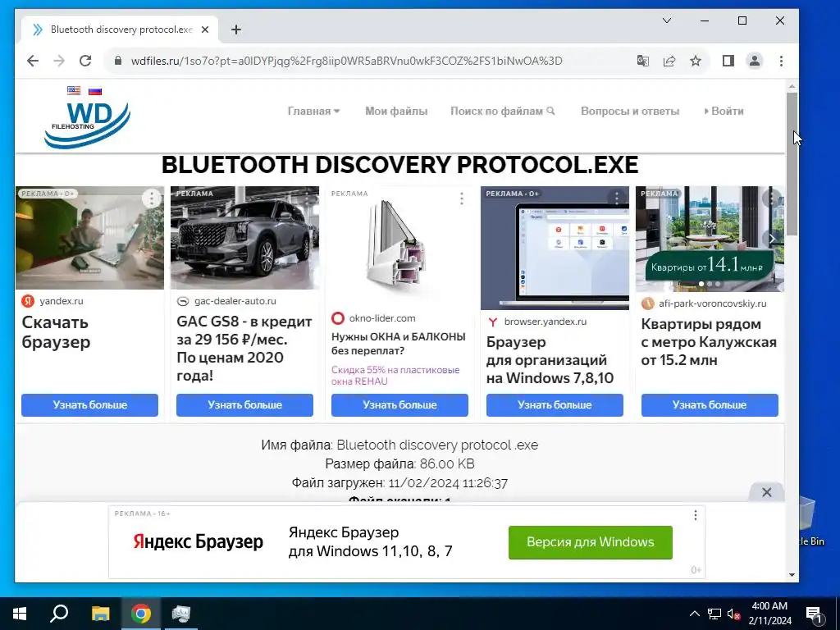Open the side panel icon
Screen dimensions: 840x630
click(x=728, y=61)
